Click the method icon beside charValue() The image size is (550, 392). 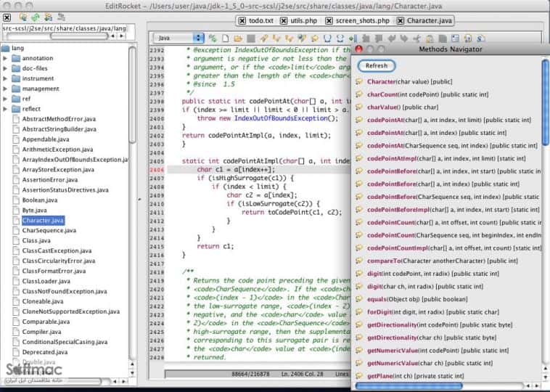pos(359,107)
